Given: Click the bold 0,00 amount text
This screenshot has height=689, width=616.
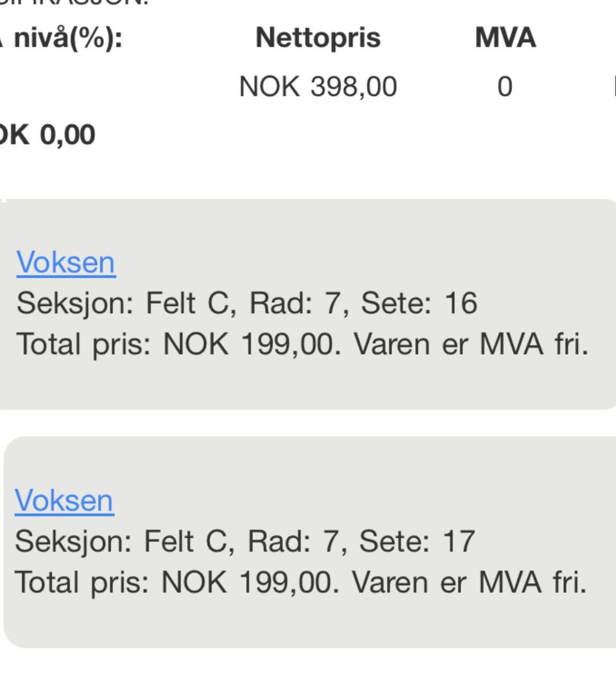Looking at the screenshot, I should (67, 134).
